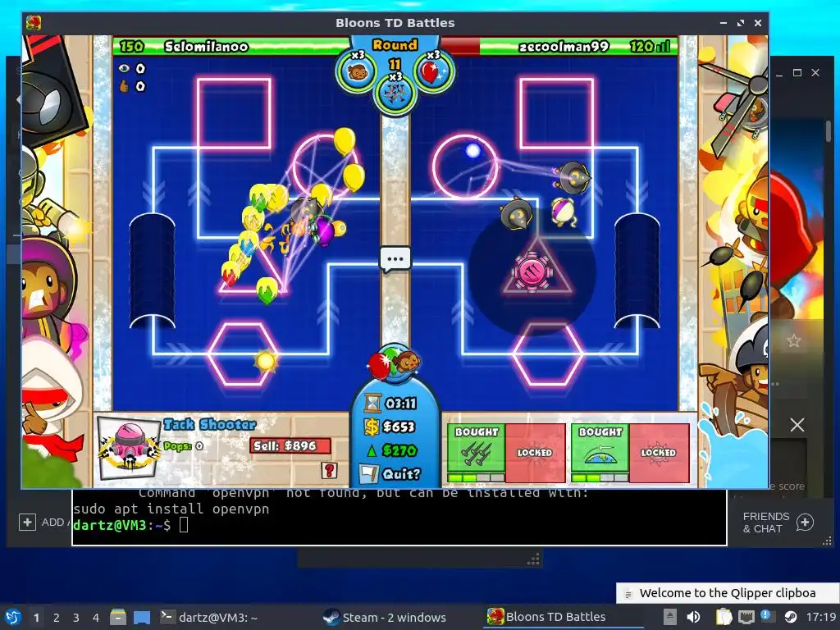This screenshot has height=630, width=840.
Task: Switch to workspace 4
Action: pos(95,618)
